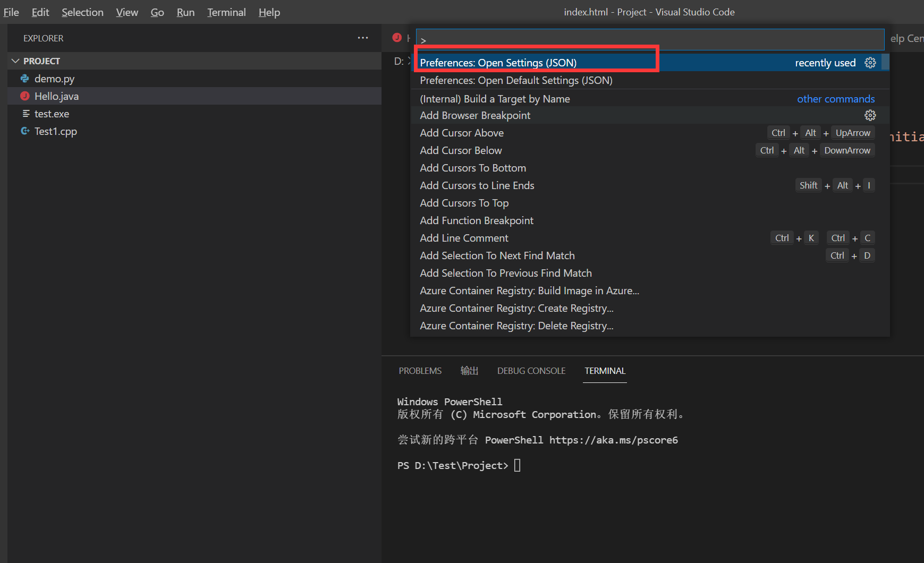The image size is (924, 563).
Task: Select Azure Container Registry: Build Image in Azure
Action: 650,291
